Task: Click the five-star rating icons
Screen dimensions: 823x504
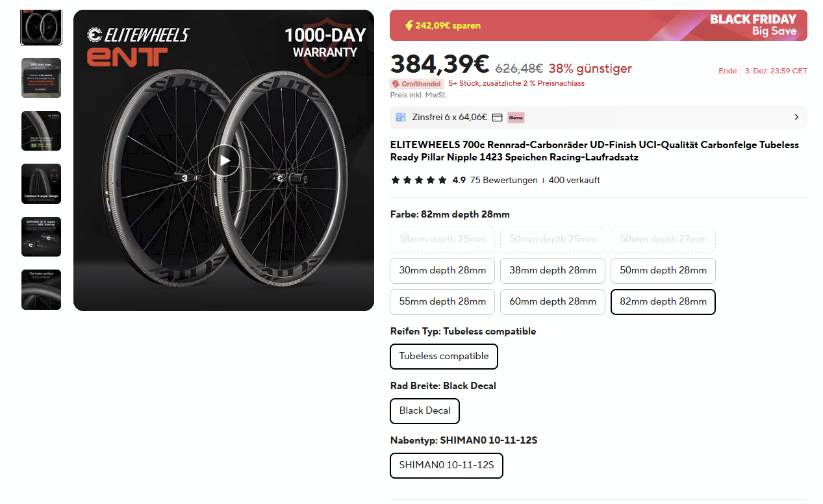Action: pyautogui.click(x=419, y=180)
